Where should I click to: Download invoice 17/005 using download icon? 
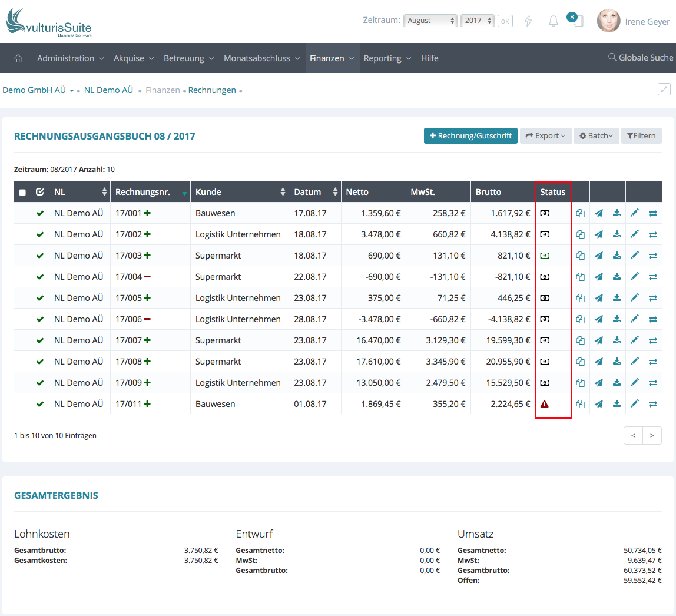click(617, 298)
